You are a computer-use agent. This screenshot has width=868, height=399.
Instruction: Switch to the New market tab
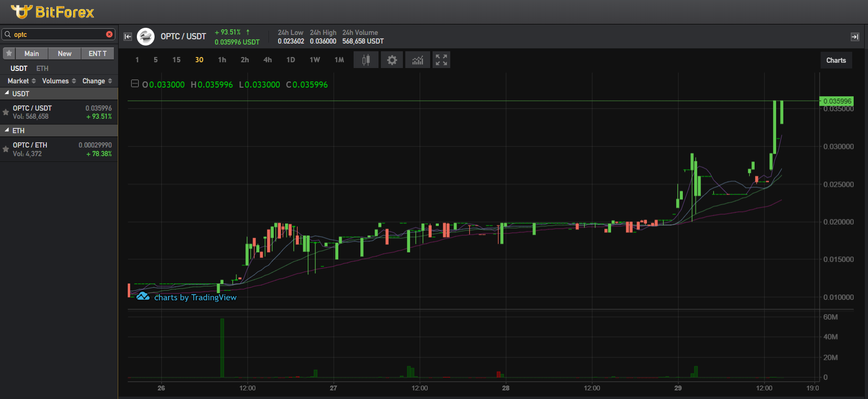[65, 54]
